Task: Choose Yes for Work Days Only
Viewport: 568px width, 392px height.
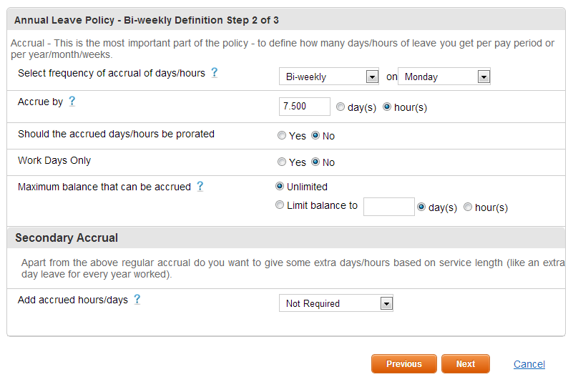Action: click(x=281, y=162)
